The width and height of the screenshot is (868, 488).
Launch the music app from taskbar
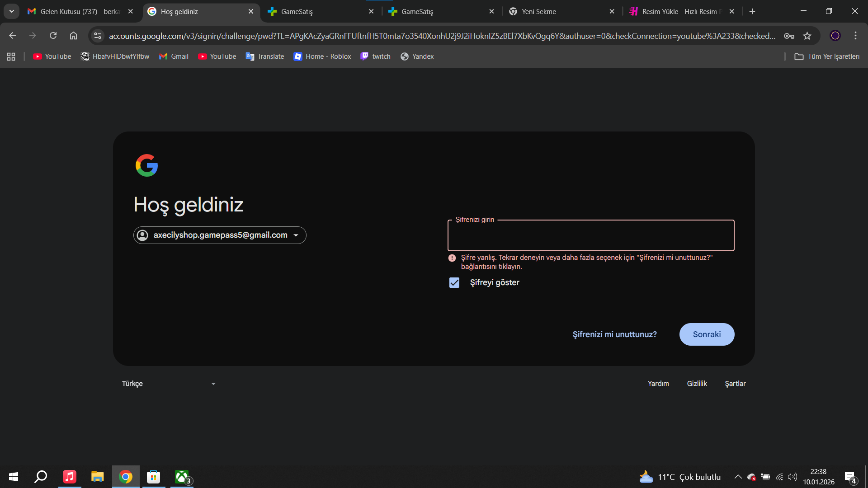tap(70, 477)
